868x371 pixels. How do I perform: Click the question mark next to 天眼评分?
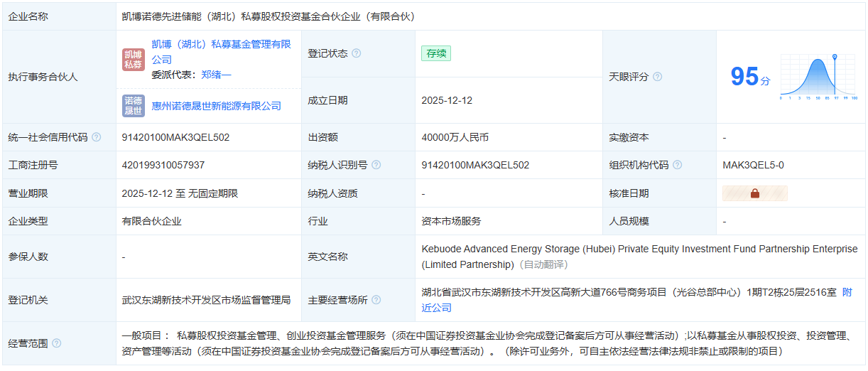tap(657, 77)
